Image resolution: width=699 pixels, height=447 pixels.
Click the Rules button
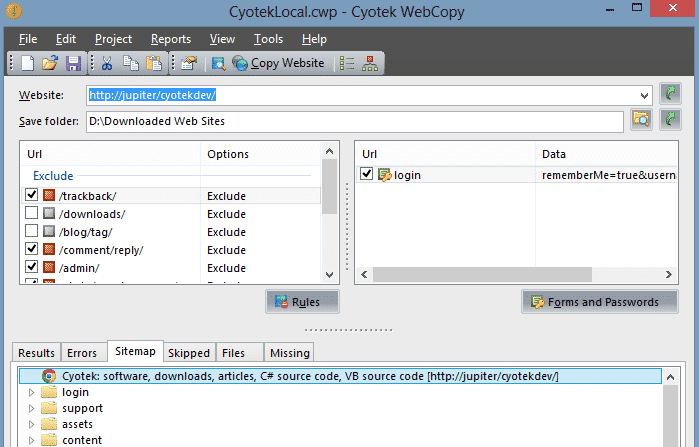pos(302,302)
